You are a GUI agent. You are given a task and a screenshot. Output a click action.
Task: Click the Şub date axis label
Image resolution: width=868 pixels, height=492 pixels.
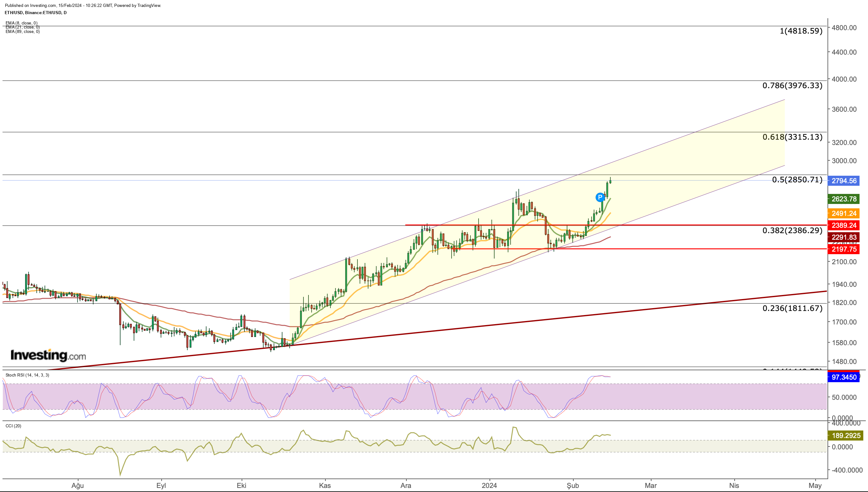[x=573, y=486]
